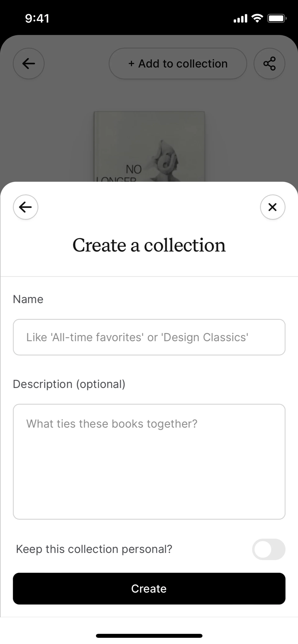
Task: Close the Create a collection sheet
Action: tap(272, 207)
